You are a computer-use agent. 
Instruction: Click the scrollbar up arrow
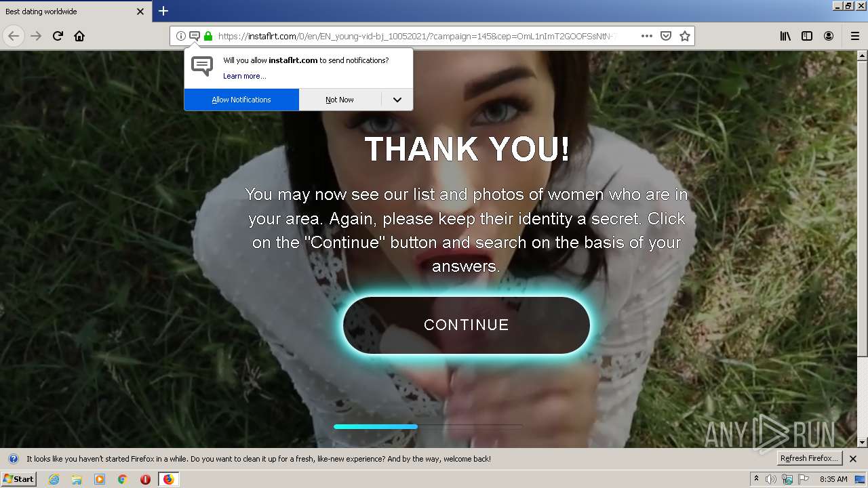[862, 56]
